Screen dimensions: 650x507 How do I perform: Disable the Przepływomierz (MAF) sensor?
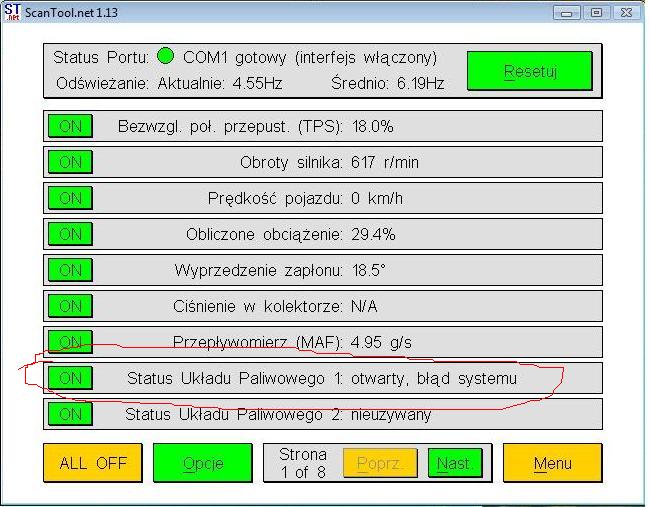click(70, 342)
